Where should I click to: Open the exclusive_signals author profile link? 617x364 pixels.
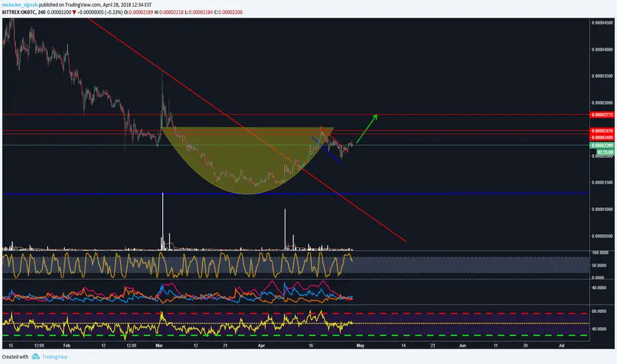[x=20, y=5]
